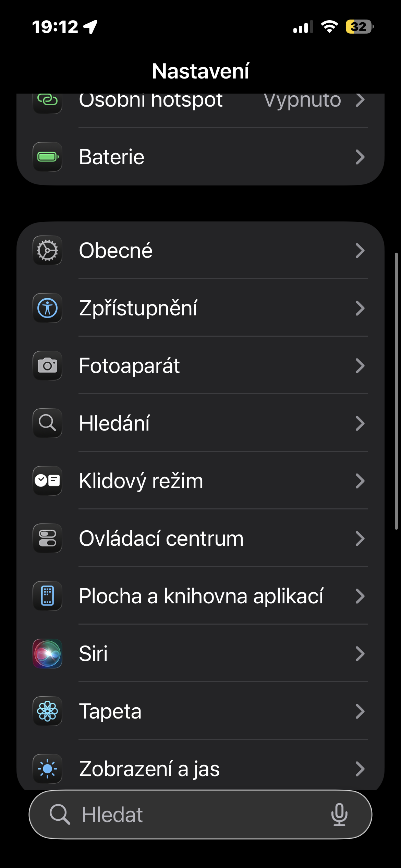Tap the Klidový režim icon
Viewport: 401px width, 868px height.
47,481
